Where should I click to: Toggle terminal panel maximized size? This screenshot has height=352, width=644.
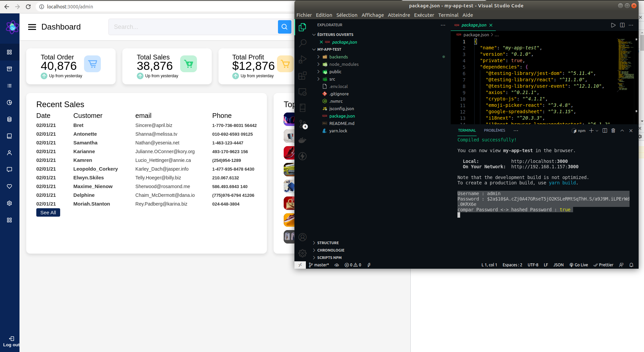(622, 131)
